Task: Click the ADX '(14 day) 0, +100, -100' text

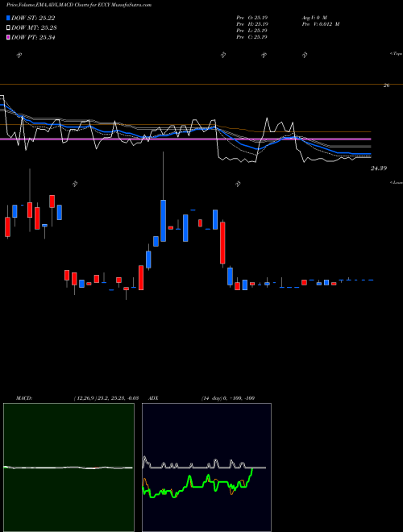Action: click(x=228, y=398)
